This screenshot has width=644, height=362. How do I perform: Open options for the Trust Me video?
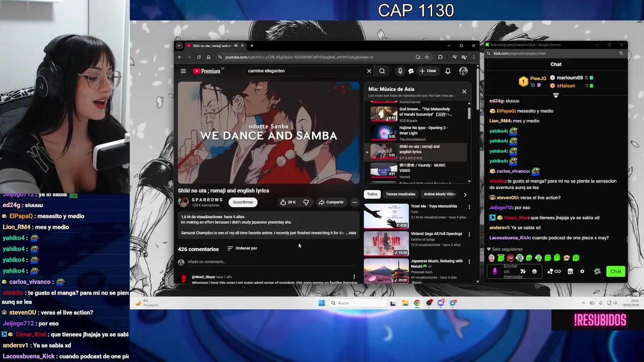(469, 207)
